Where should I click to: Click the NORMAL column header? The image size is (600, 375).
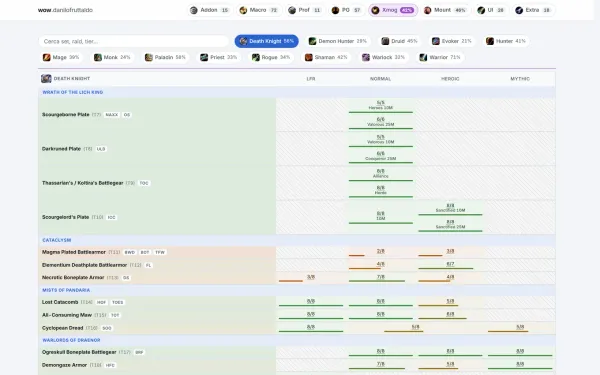tap(380, 79)
